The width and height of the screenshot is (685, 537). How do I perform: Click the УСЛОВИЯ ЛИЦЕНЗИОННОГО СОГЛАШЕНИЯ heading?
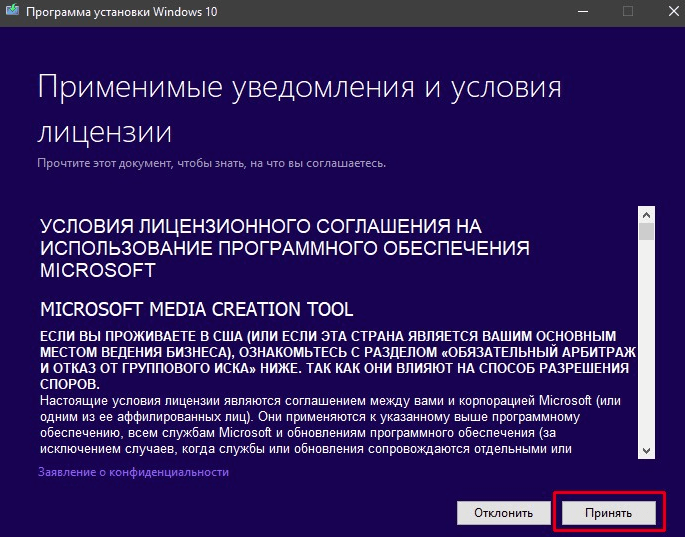click(x=285, y=248)
